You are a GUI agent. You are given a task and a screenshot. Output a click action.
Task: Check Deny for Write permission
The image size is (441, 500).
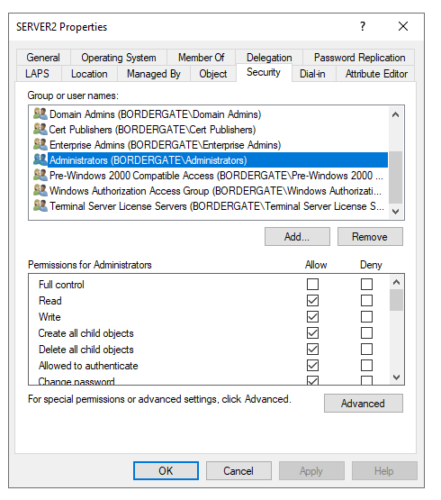click(x=367, y=317)
